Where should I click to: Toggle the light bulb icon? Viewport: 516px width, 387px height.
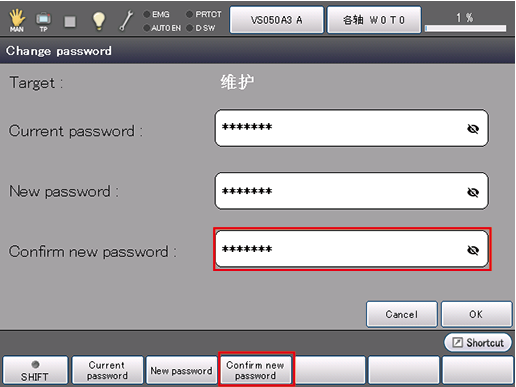(99, 21)
